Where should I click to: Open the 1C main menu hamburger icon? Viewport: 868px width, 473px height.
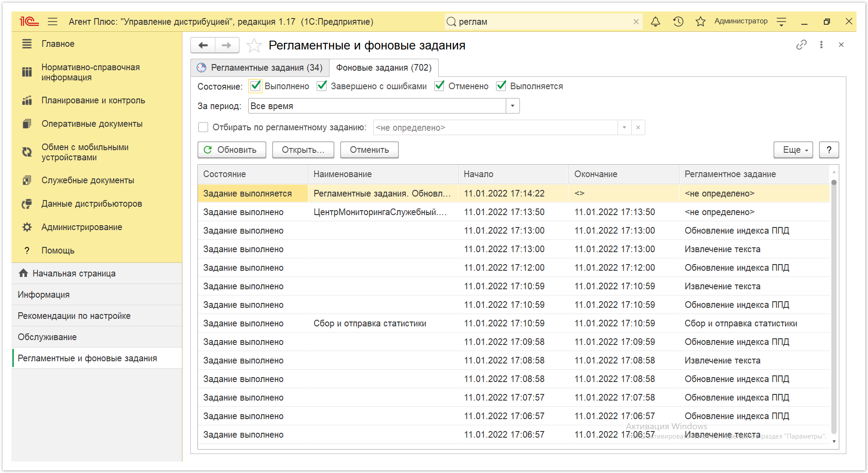point(53,21)
